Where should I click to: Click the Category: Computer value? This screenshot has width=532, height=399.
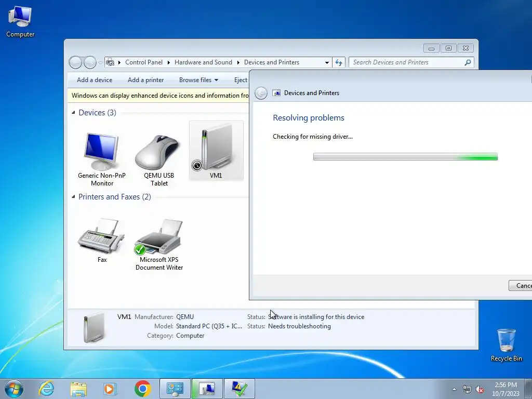pyautogui.click(x=190, y=336)
